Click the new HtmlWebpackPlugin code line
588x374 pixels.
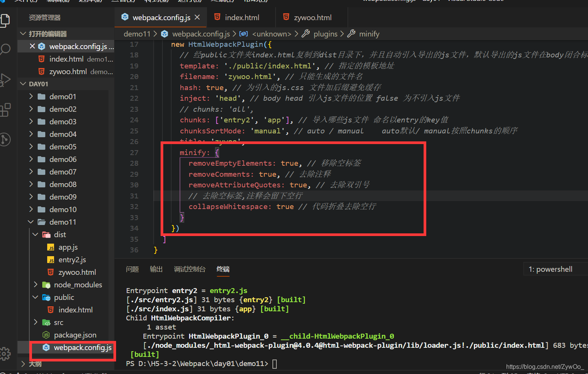[x=221, y=44]
